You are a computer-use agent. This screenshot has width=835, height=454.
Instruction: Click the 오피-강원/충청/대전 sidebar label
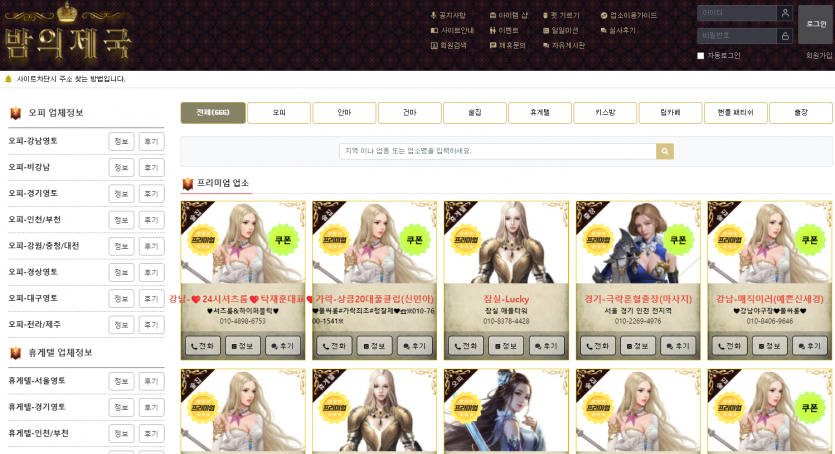(x=44, y=246)
